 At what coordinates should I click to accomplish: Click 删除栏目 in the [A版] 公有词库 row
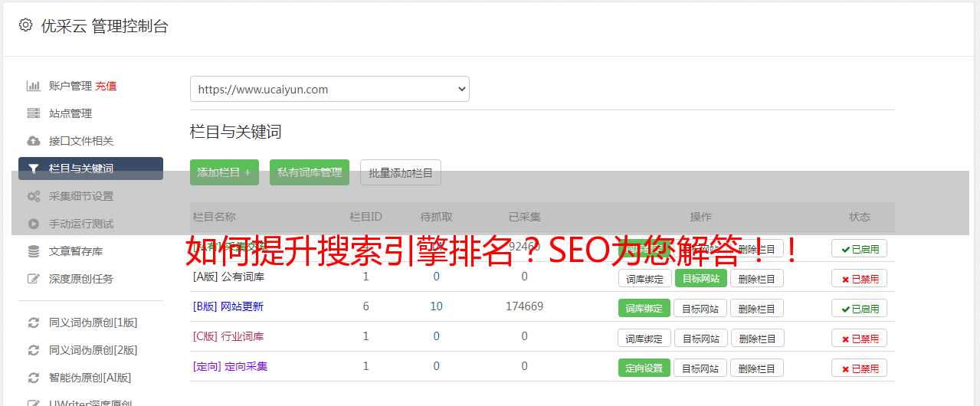click(x=757, y=278)
